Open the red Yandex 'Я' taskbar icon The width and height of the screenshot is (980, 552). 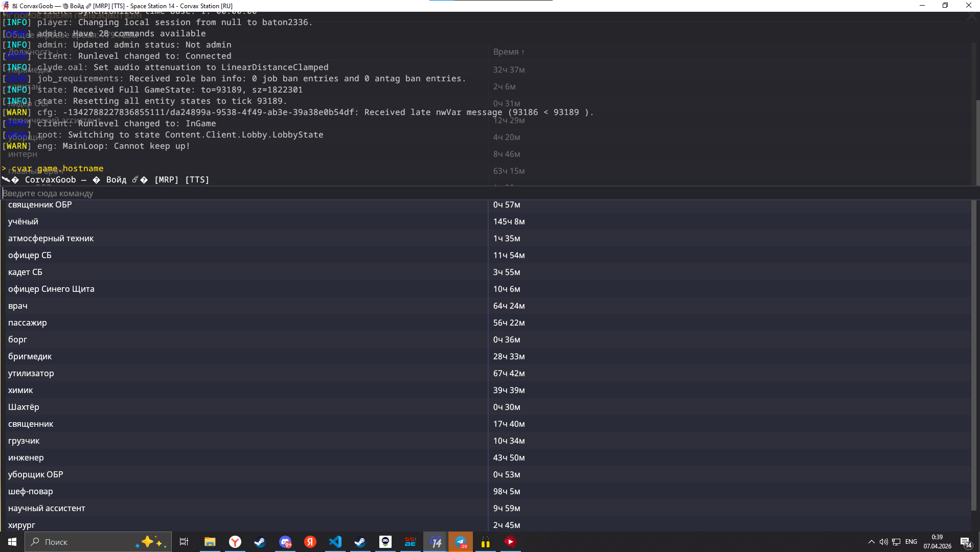[x=310, y=542]
